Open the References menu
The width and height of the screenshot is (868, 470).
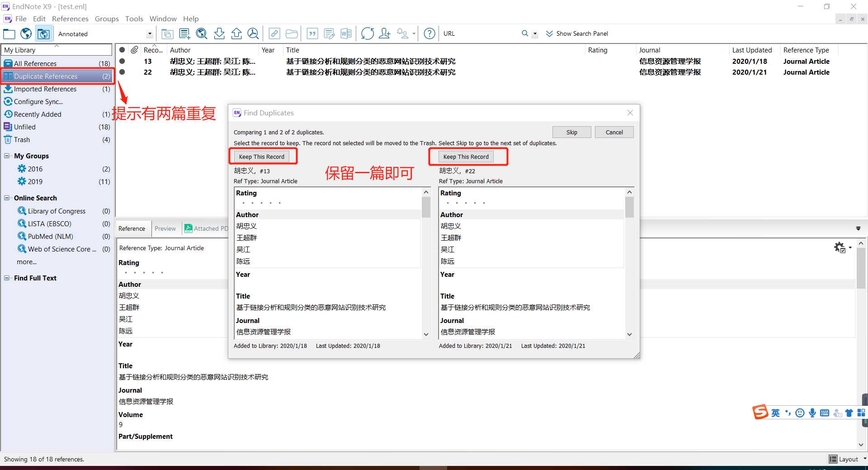tap(70, 19)
